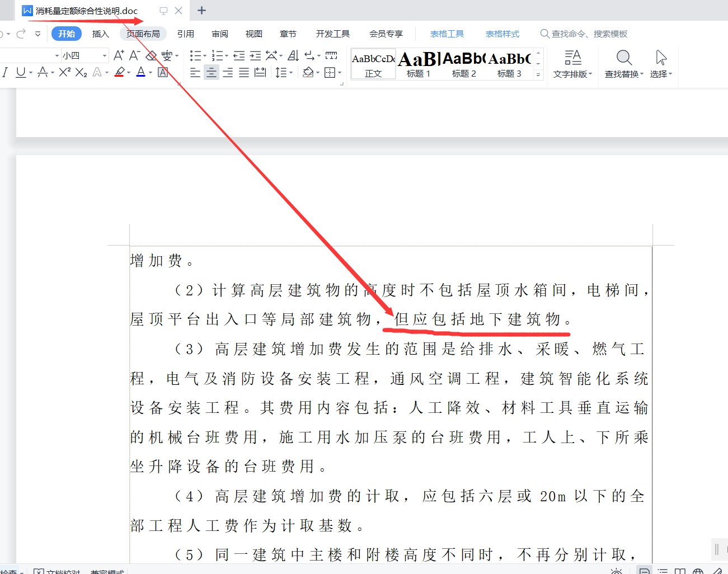Screen dimensions: 728x574
Task: Click the Redo arrow icon
Action: (21, 34)
